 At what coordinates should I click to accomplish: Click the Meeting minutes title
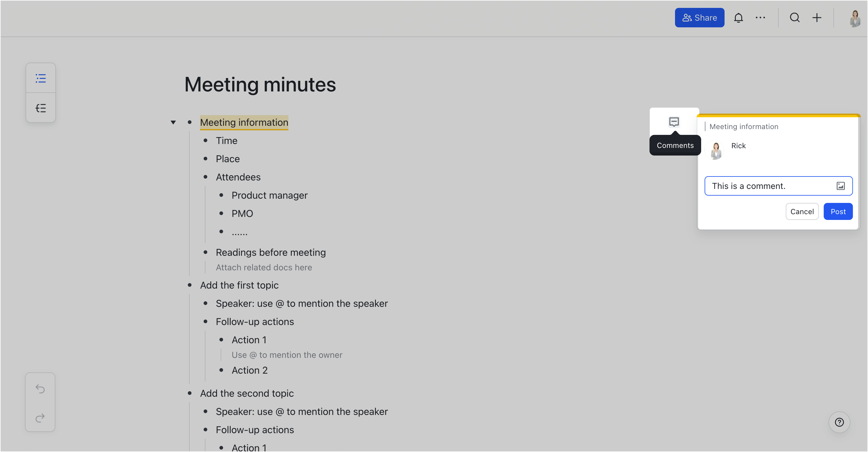(x=260, y=84)
